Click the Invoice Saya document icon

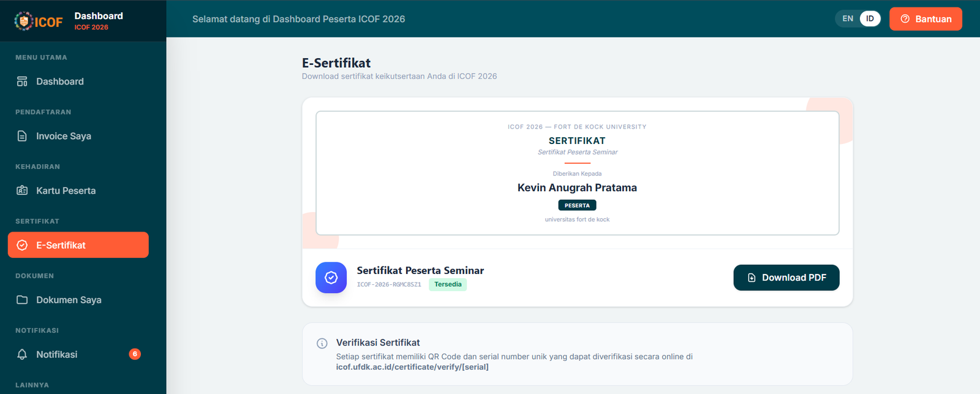coord(22,136)
